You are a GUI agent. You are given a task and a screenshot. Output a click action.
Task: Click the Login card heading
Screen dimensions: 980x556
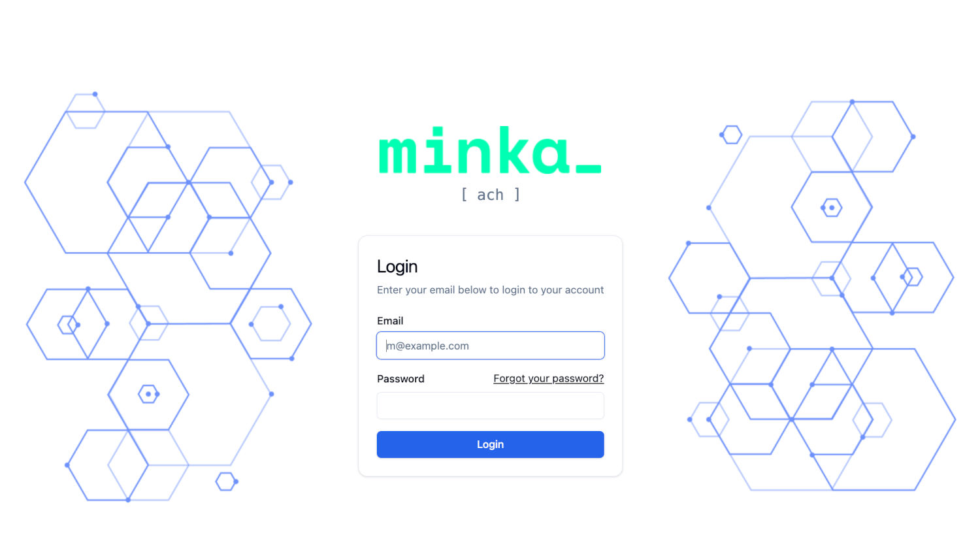(x=397, y=267)
